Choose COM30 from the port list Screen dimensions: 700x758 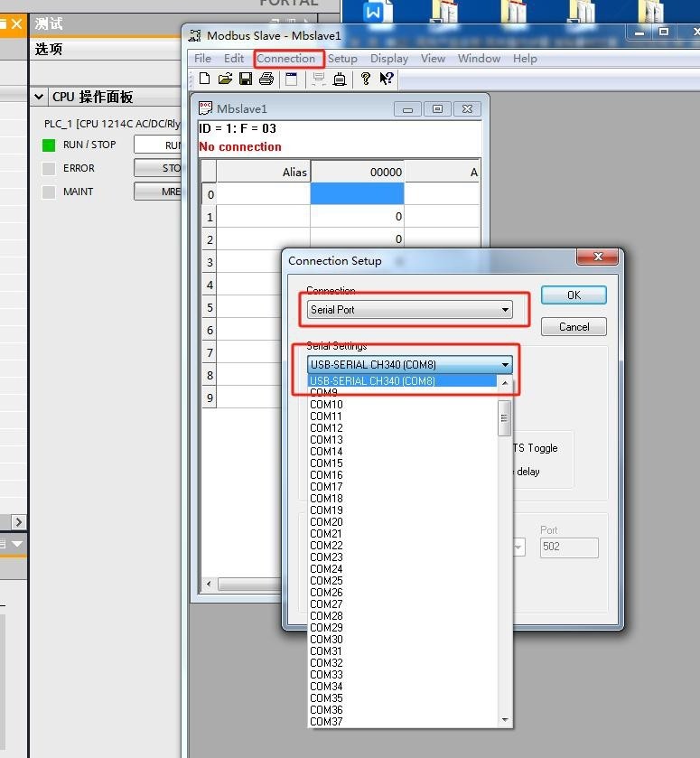coord(402,639)
